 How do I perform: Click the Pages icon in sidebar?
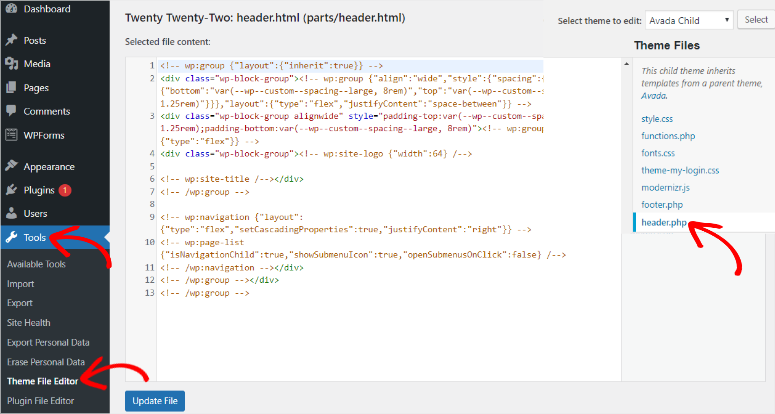click(x=11, y=87)
